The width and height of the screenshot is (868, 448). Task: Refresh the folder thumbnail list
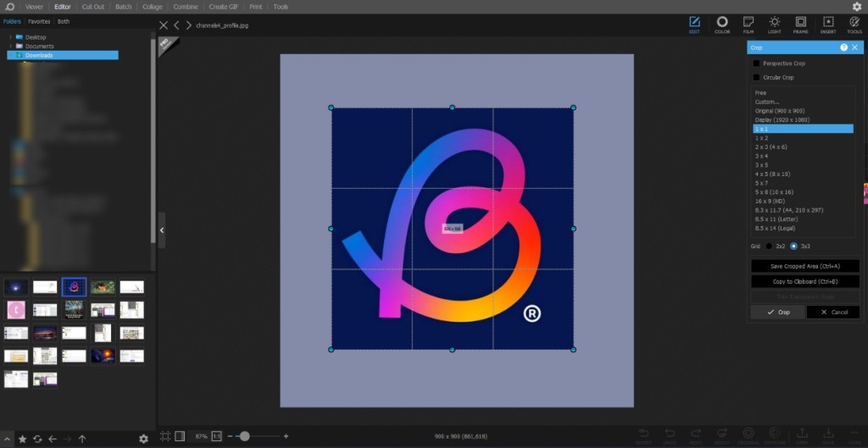tap(37, 439)
